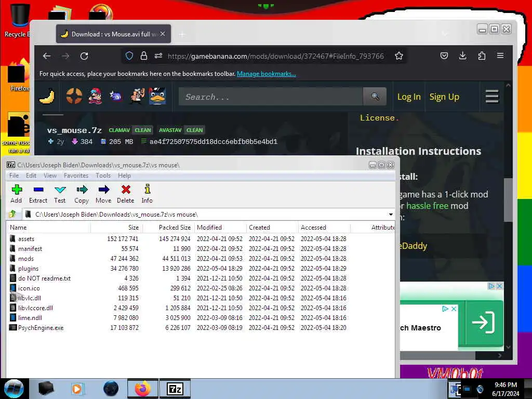Open Firefox extensions puzzle icon
532x399 pixels.
pos(482,56)
